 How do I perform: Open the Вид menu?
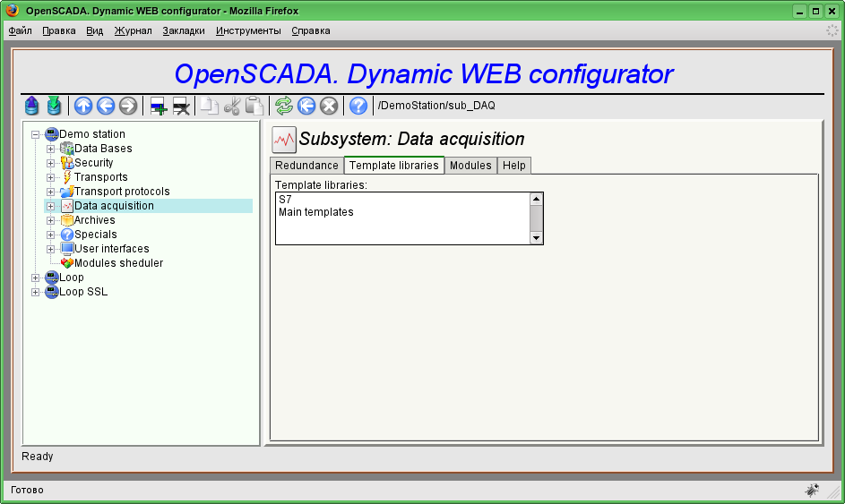94,30
